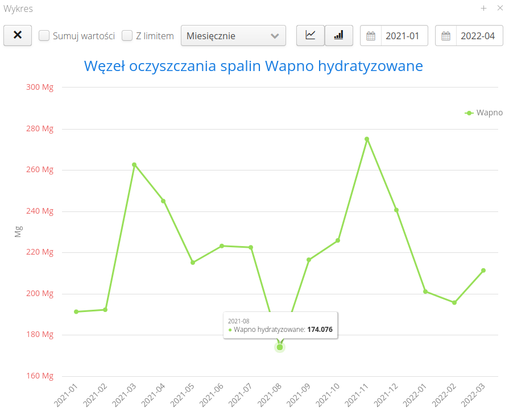Select the highlighted 2021-08 data point
Viewport: 509px width, 420px height.
click(280, 347)
